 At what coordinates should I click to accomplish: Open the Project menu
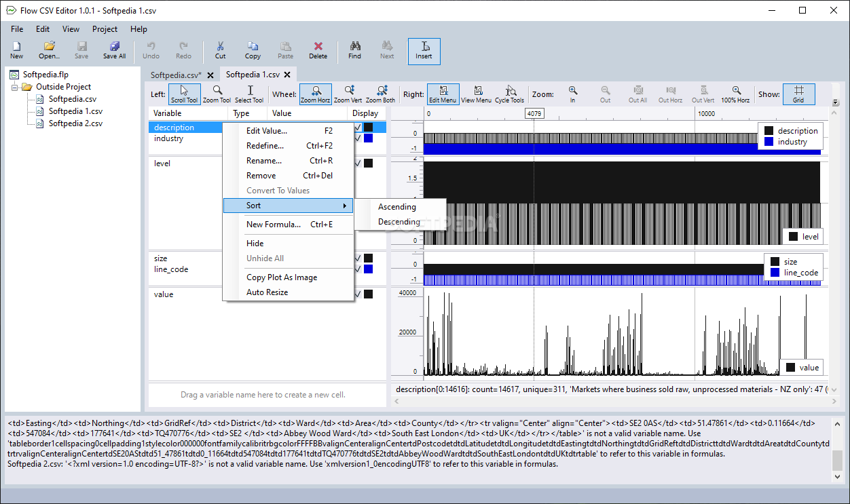pos(105,29)
